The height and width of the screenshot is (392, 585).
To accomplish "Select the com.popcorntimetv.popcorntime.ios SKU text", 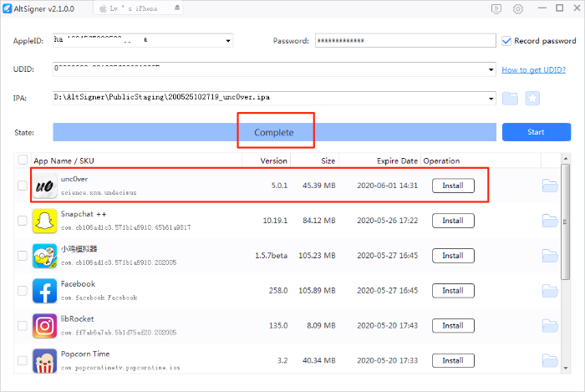I will tap(120, 368).
